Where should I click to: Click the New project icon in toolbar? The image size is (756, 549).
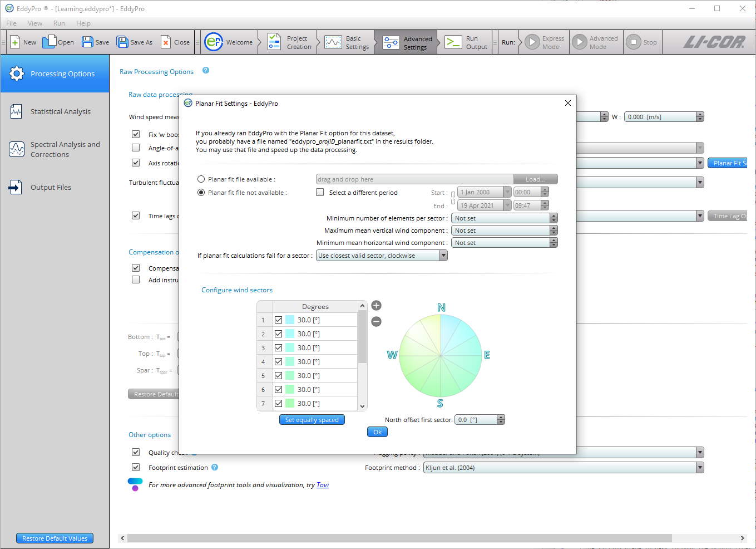[16, 42]
